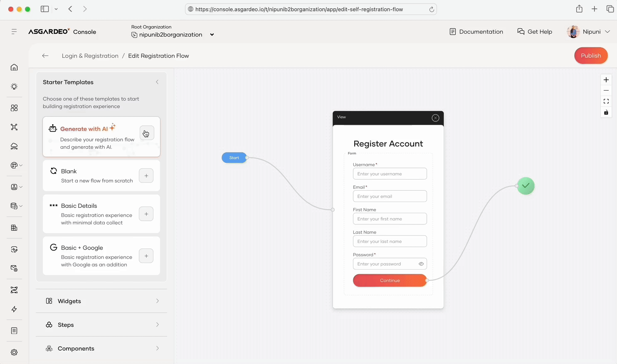
Task: Open the nipunib2borganization organization dropdown
Action: coord(212,35)
